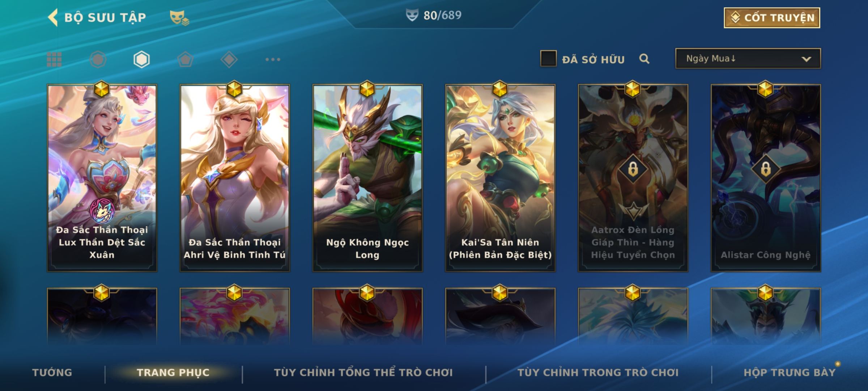This screenshot has width=868, height=391.
Task: Click the search magnifier icon
Action: tap(644, 59)
